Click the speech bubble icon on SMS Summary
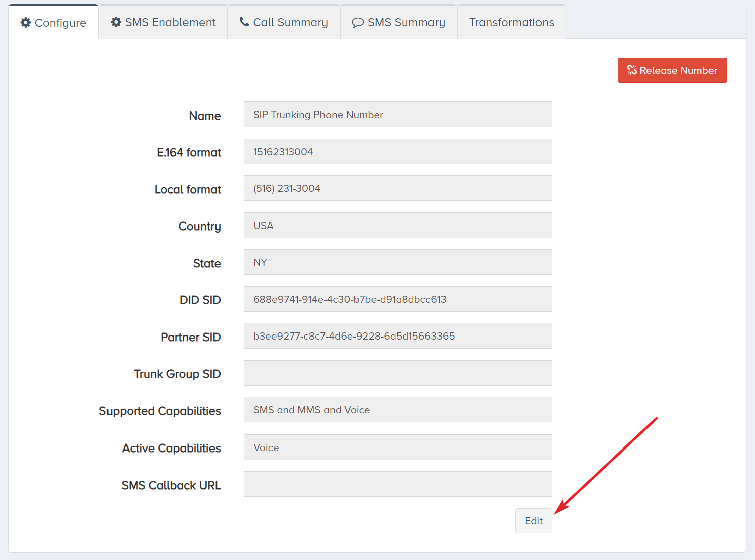The width and height of the screenshot is (755, 560). (x=358, y=23)
